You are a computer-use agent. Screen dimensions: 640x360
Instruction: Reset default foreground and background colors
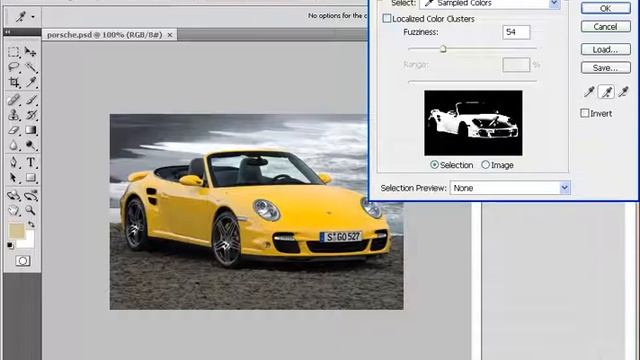10,245
